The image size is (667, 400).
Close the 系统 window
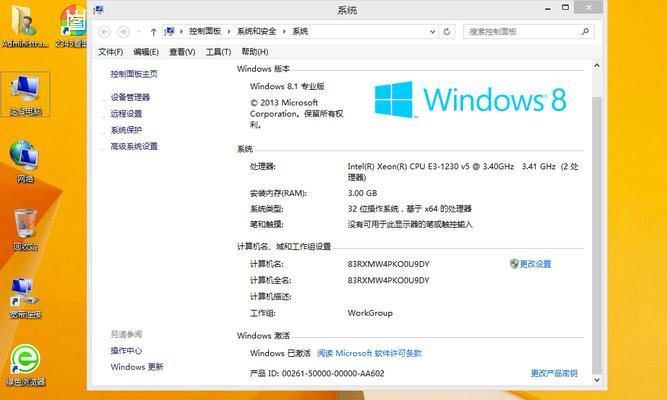[x=589, y=7]
